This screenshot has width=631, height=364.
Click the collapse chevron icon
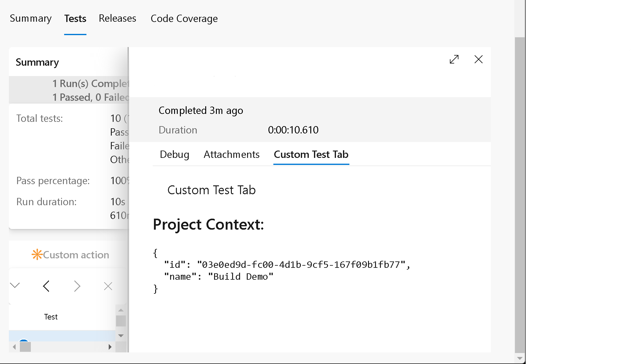pos(15,285)
